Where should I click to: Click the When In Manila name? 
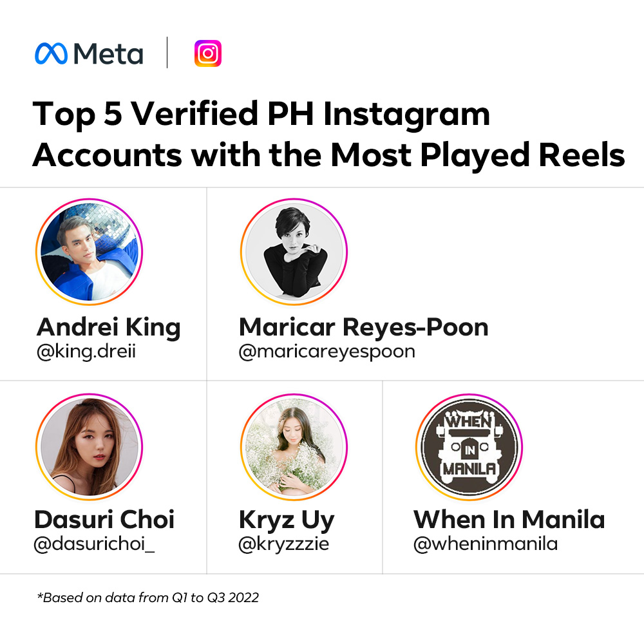click(509, 520)
